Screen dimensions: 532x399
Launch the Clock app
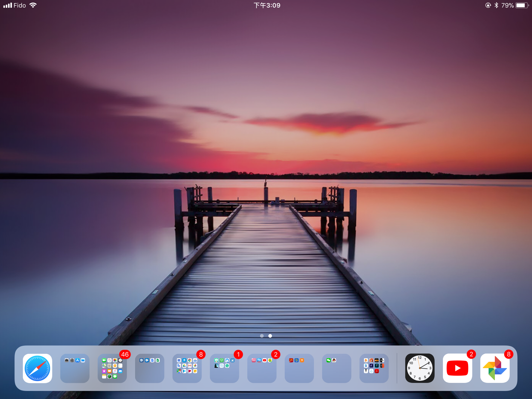[420, 368]
